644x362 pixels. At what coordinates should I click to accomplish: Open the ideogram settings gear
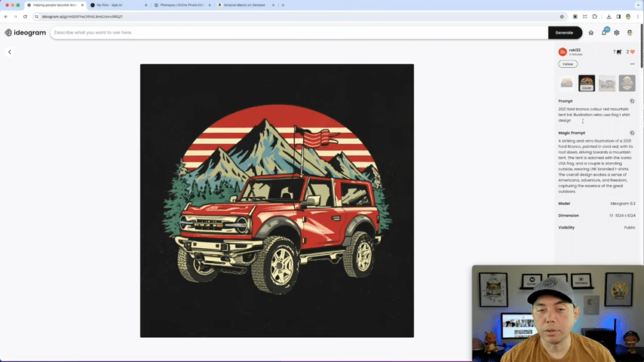pyautogui.click(x=617, y=32)
